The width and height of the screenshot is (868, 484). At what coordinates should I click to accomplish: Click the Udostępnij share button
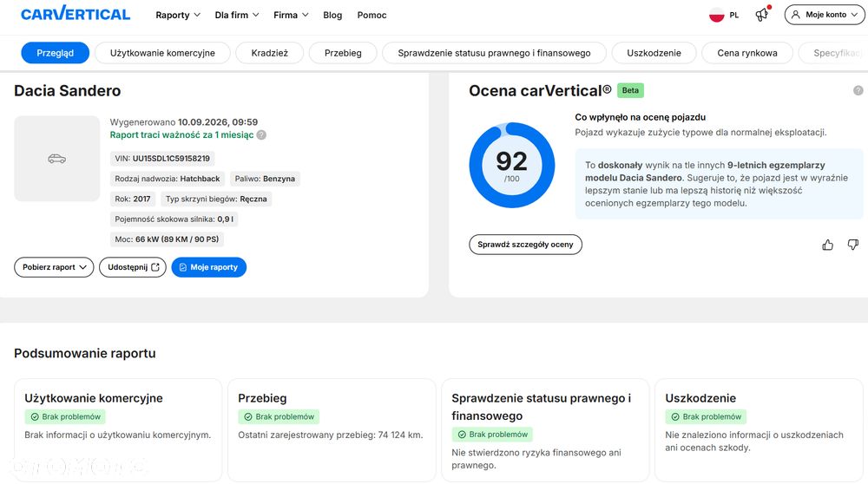pyautogui.click(x=133, y=267)
